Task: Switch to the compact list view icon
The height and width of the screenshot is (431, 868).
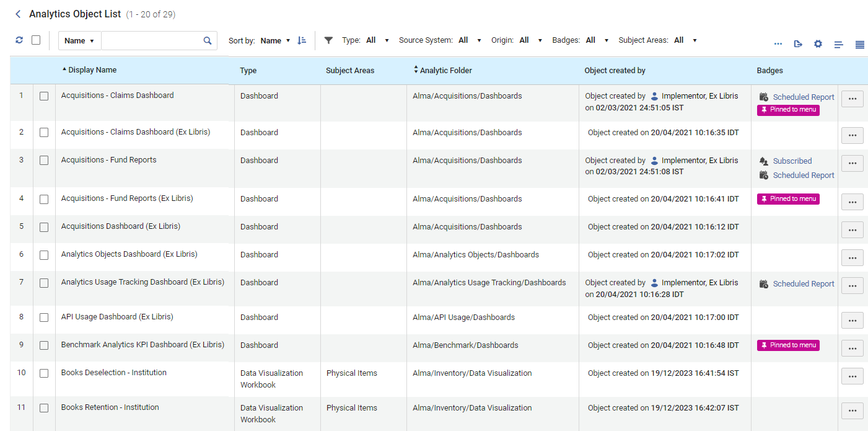Action: tap(839, 44)
